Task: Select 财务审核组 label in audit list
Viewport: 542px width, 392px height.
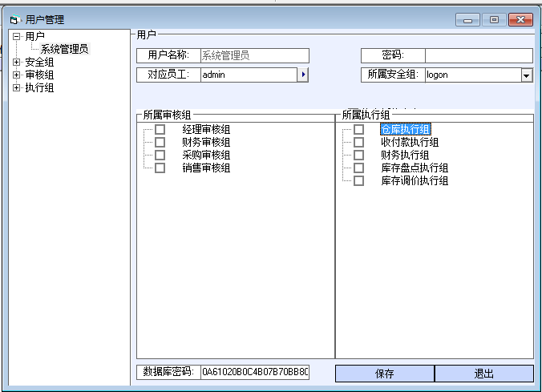Action: pos(206,142)
